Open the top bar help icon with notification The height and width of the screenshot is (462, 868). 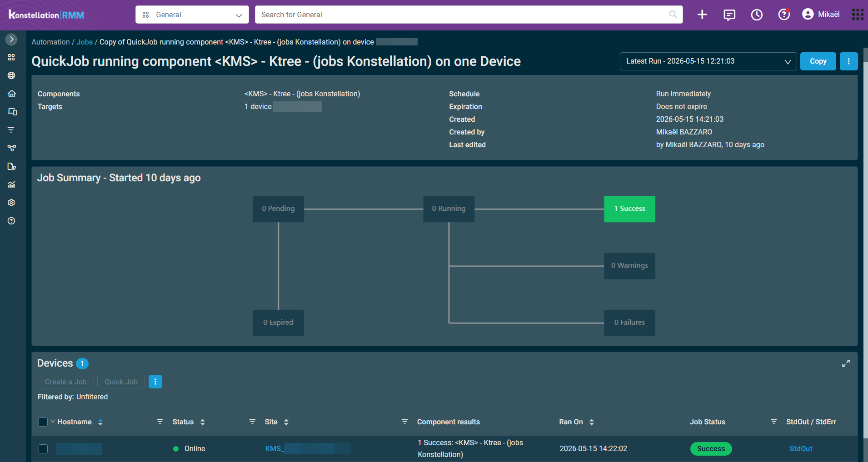(784, 15)
